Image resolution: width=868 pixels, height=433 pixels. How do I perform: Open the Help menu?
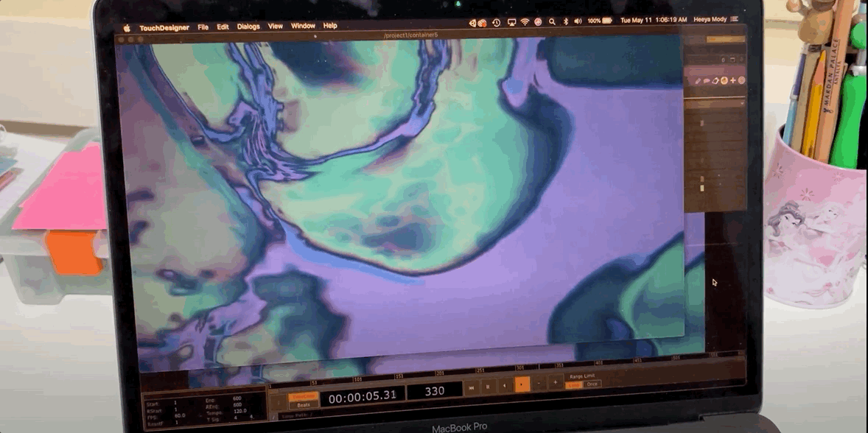point(330,26)
